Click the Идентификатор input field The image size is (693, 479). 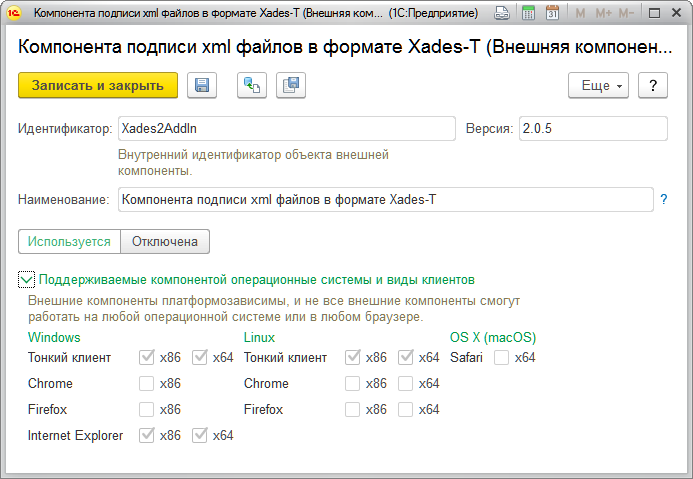[286, 129]
